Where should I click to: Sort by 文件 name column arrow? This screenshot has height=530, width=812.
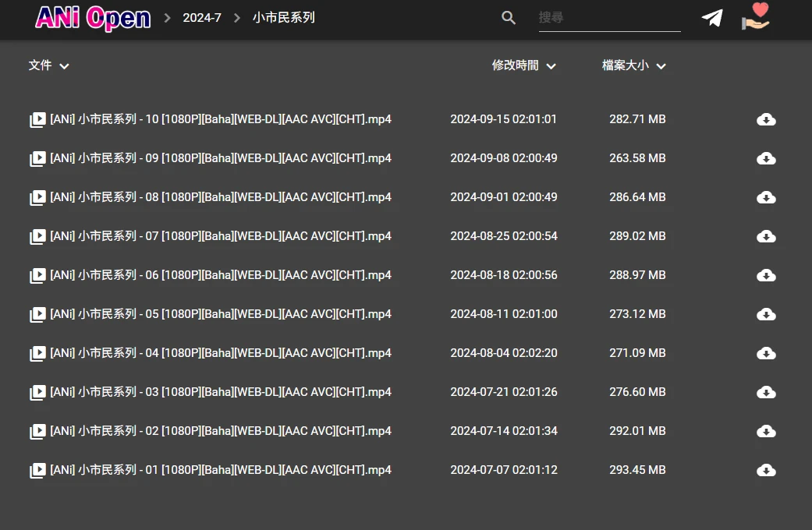[x=64, y=66]
